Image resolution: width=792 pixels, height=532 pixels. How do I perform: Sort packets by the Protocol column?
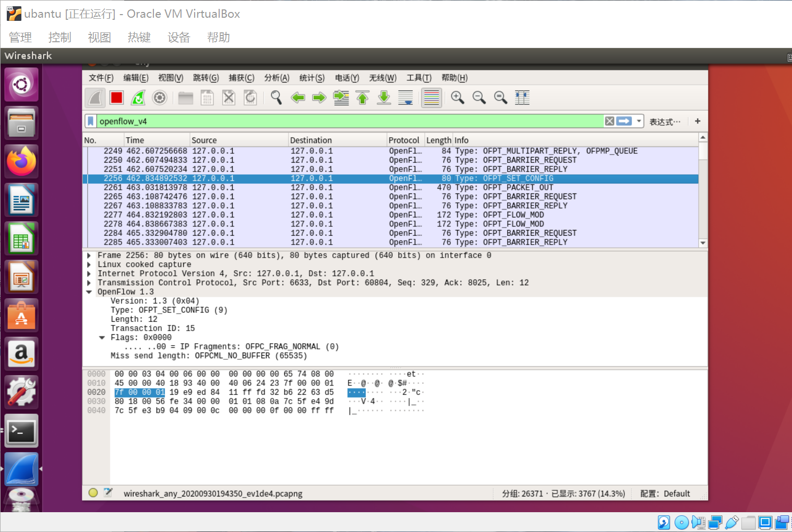405,140
